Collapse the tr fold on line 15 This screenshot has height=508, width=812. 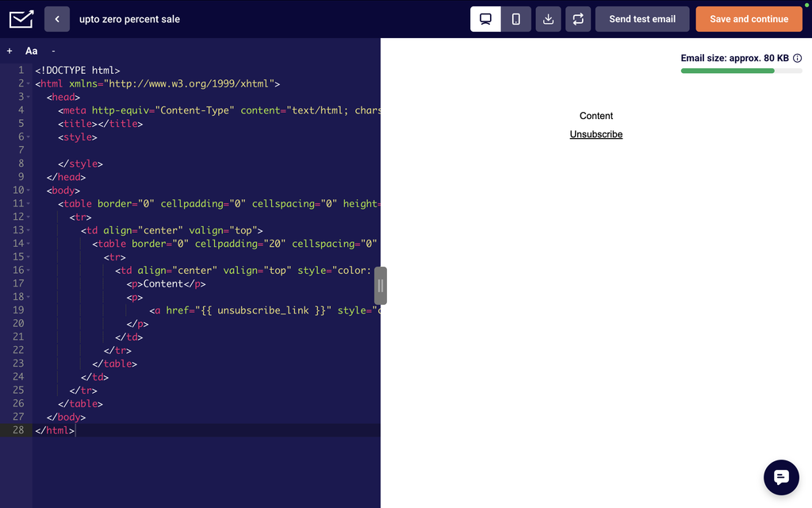[x=28, y=256]
